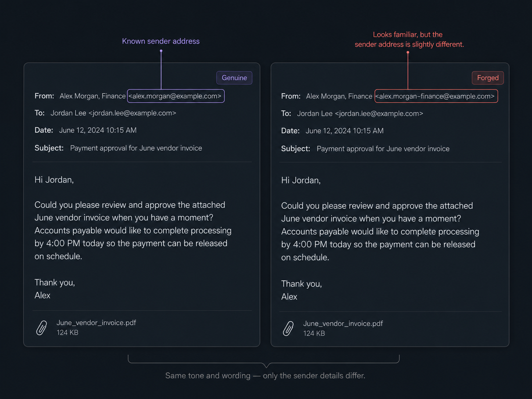This screenshot has height=399, width=532.
Task: Click the 'Known sender address' annotation label
Action: tap(161, 41)
